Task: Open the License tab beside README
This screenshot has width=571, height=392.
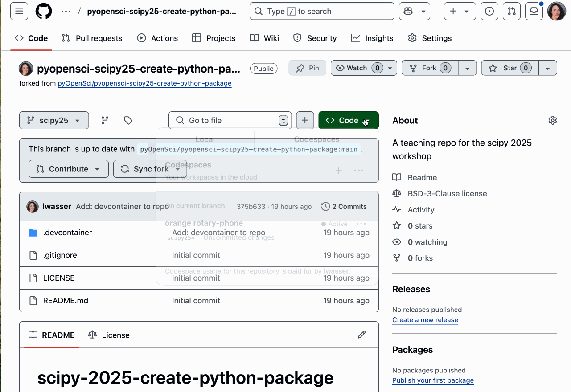Action: (109, 335)
